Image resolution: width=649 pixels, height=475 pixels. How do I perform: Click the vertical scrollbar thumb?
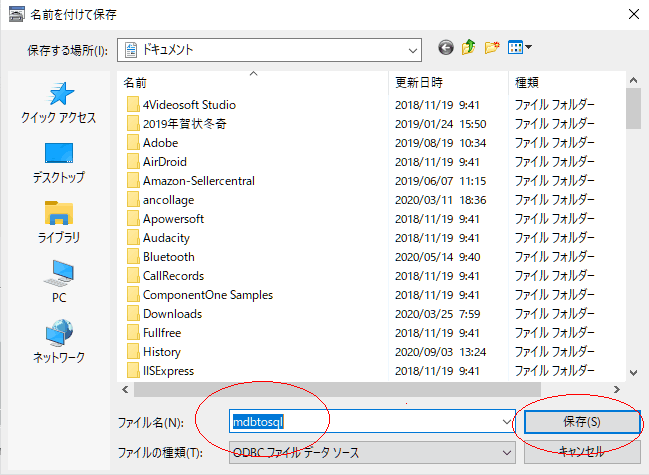tap(633, 109)
